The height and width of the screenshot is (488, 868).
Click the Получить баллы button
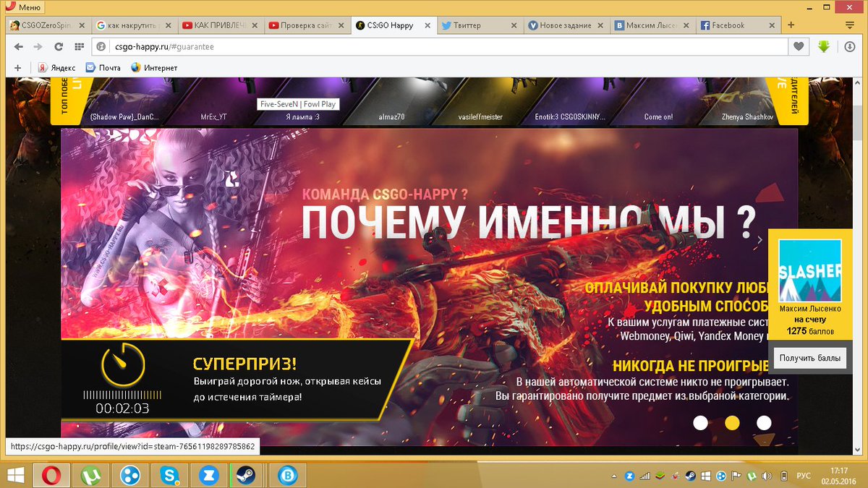click(x=809, y=358)
